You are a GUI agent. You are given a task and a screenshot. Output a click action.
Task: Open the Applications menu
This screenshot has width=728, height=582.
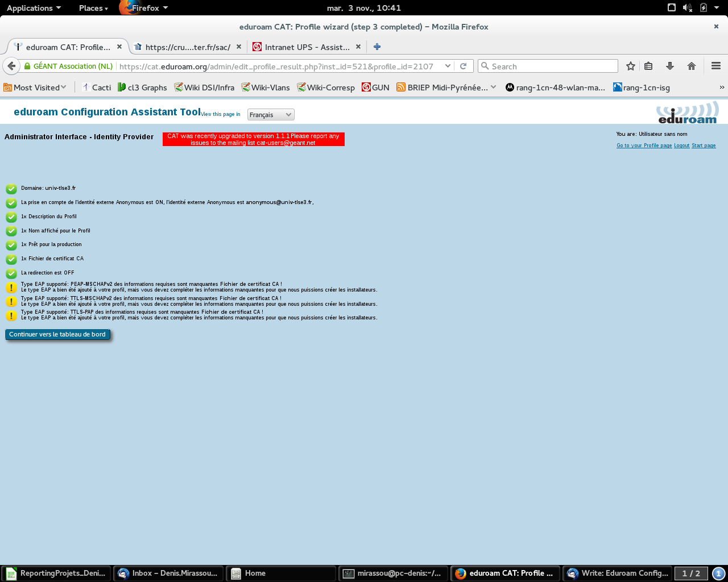click(34, 7)
